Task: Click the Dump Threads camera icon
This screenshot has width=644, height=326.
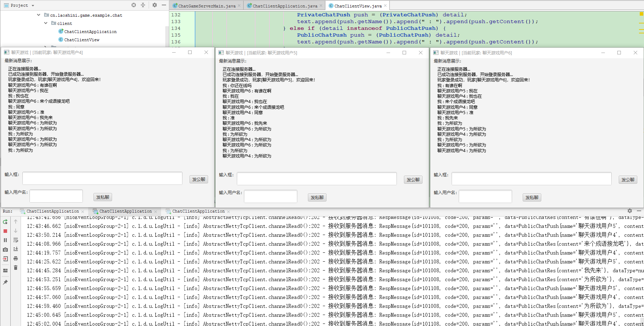Action: (5, 250)
